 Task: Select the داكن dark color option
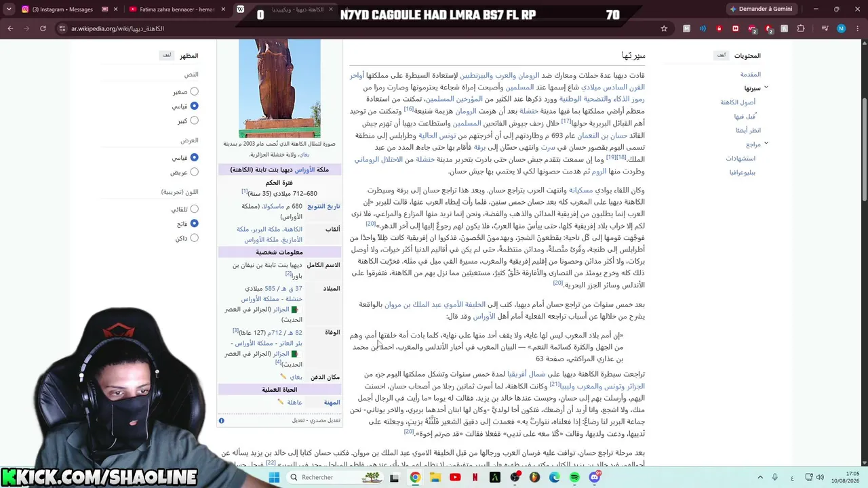tap(195, 238)
